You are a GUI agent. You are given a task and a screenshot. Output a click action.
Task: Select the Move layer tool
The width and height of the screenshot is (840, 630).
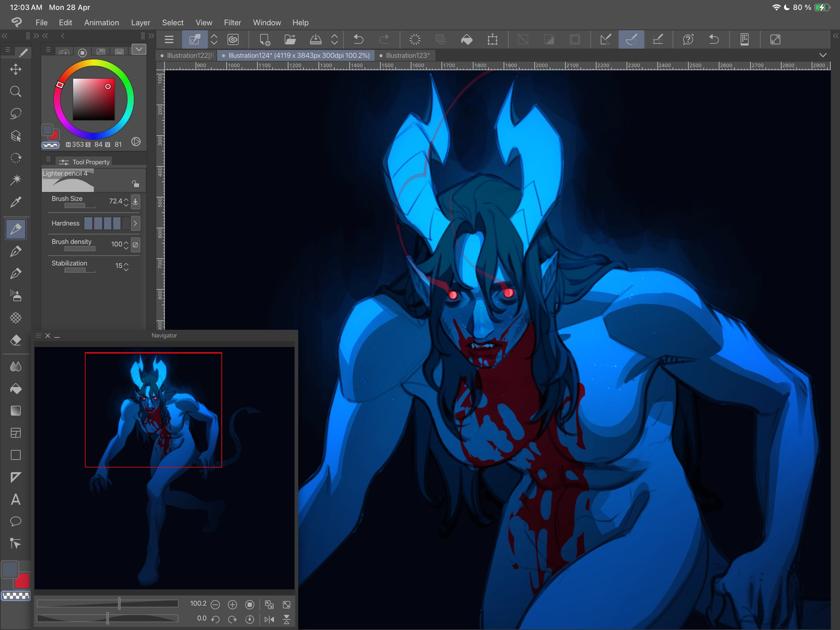pyautogui.click(x=16, y=69)
